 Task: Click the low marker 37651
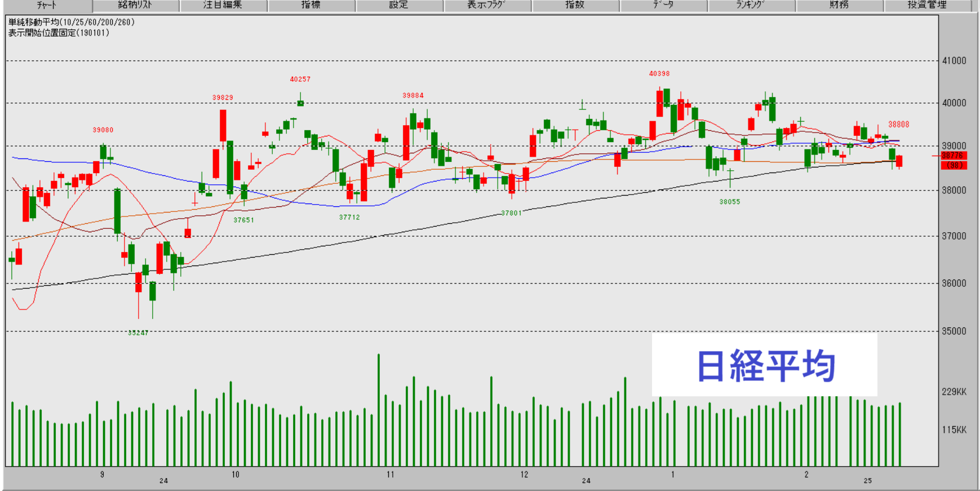point(244,220)
